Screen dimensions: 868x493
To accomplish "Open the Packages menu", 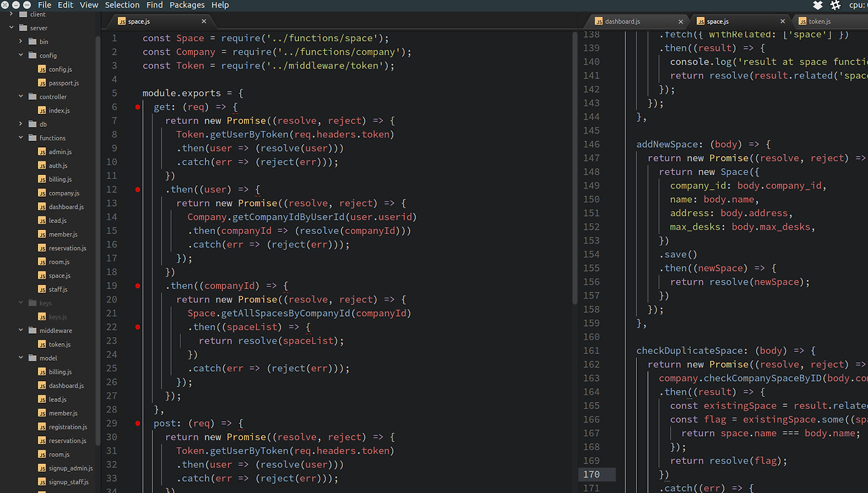I will click(x=187, y=5).
